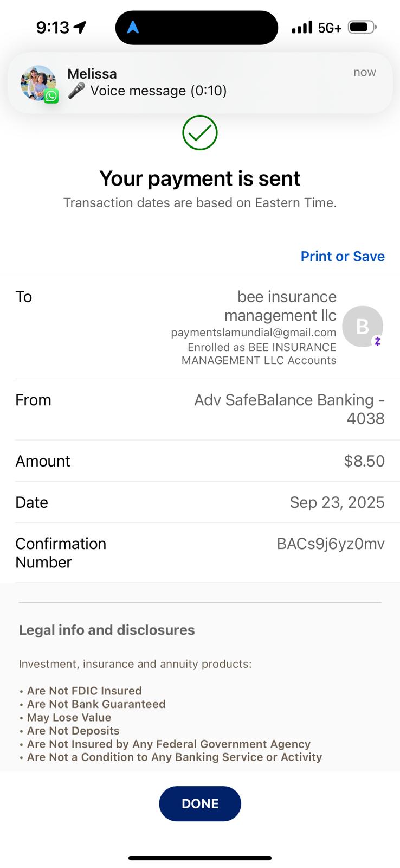Open the Print or Save link
Viewport: 400px width, 868px height.
(343, 256)
